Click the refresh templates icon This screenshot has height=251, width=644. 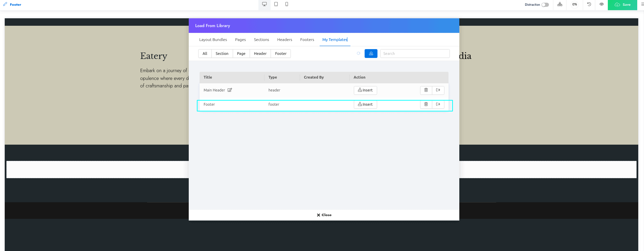point(359,54)
